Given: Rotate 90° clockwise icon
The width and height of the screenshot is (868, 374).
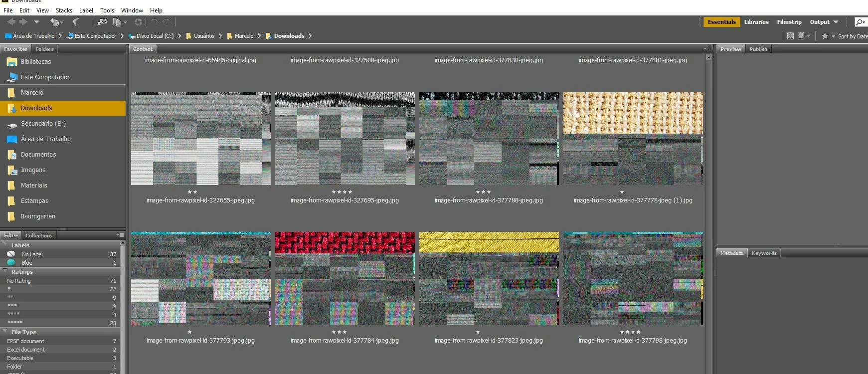Looking at the screenshot, I should 167,22.
